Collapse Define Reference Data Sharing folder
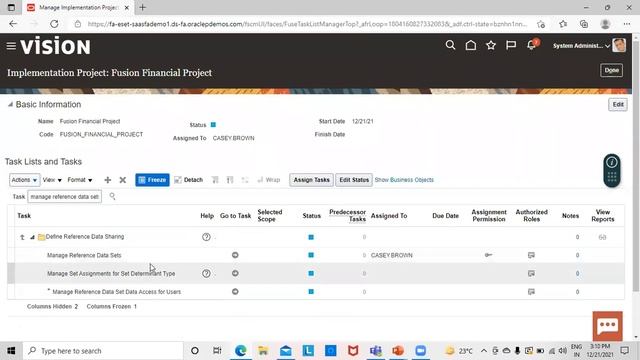The image size is (640, 360). (x=32, y=237)
